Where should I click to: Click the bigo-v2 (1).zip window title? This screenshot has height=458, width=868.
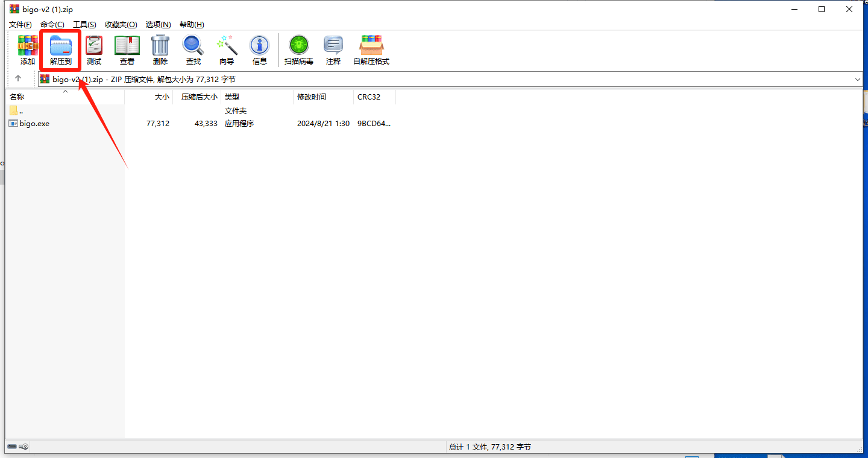click(48, 9)
